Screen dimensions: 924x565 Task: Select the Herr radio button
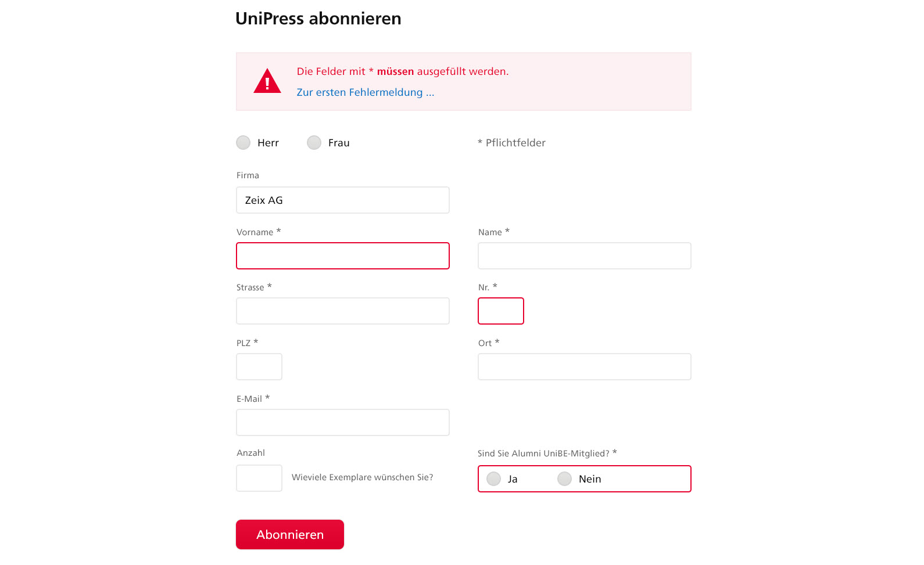(x=243, y=143)
